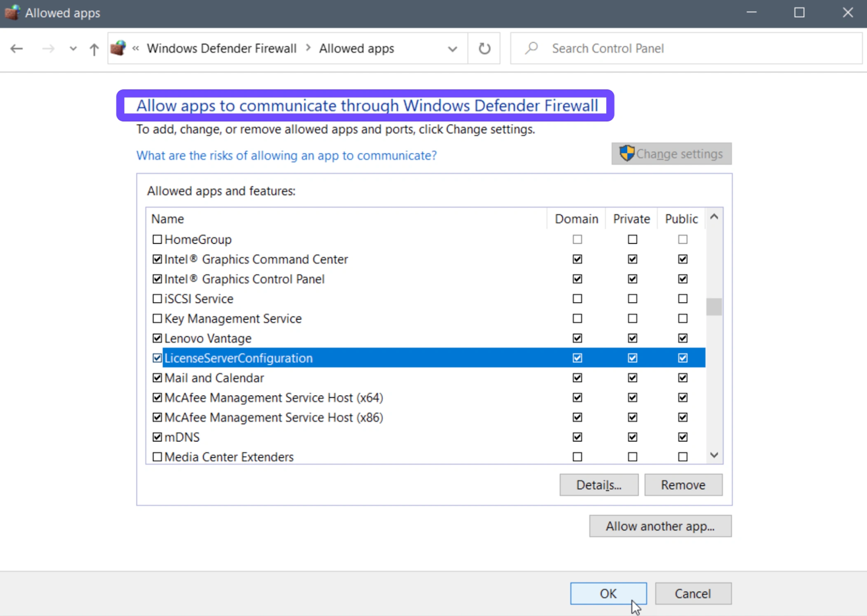Sort by Public column header

click(x=682, y=219)
